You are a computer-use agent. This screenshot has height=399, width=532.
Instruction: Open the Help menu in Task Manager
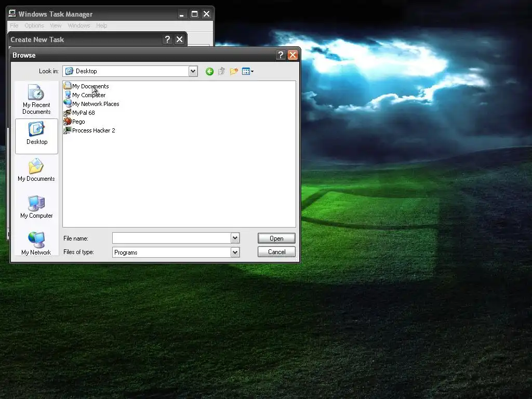click(101, 25)
